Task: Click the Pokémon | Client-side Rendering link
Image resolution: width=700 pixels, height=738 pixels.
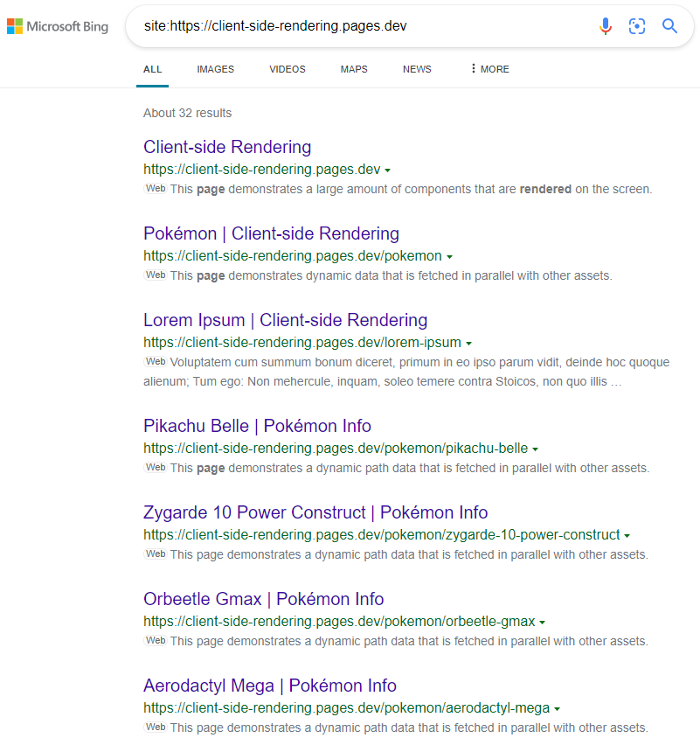Action: [271, 233]
